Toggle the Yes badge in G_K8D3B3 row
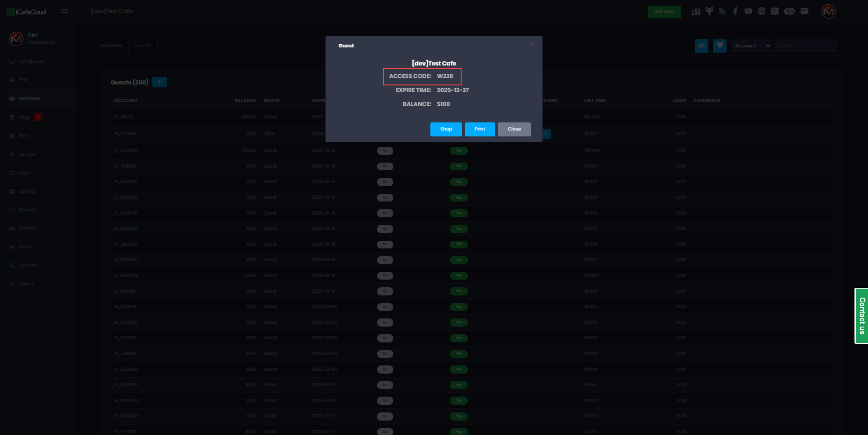 pos(459,385)
